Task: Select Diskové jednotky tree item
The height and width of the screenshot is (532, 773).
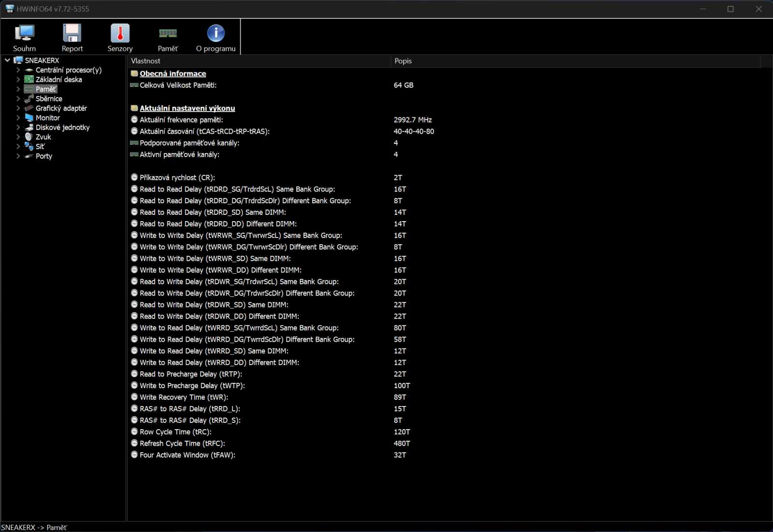Action: click(x=63, y=127)
